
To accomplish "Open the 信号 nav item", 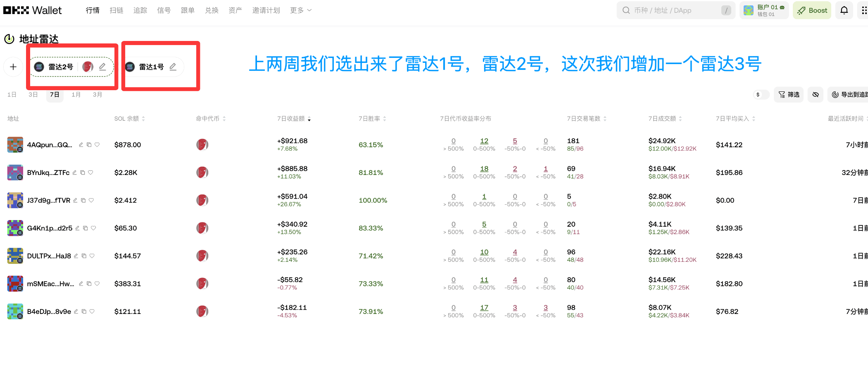I will pyautogui.click(x=164, y=10).
